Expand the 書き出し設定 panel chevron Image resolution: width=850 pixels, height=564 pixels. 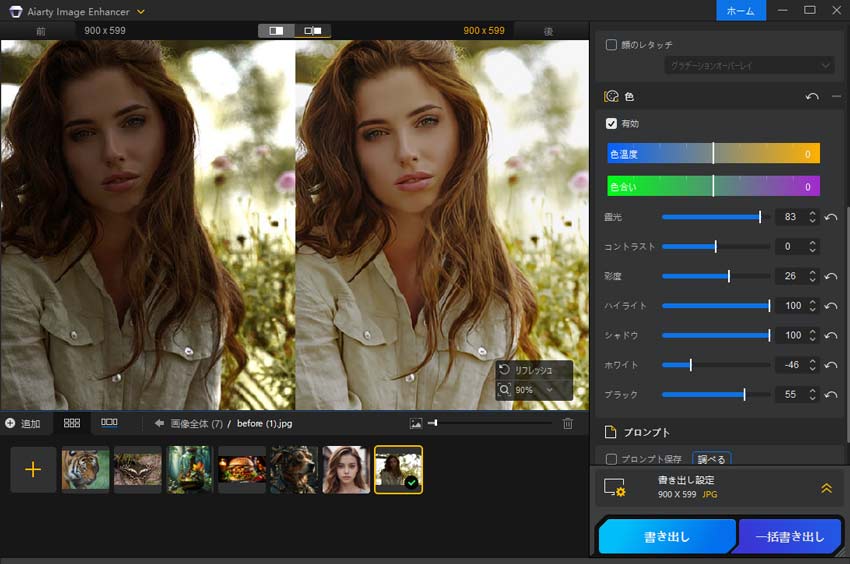(826, 488)
